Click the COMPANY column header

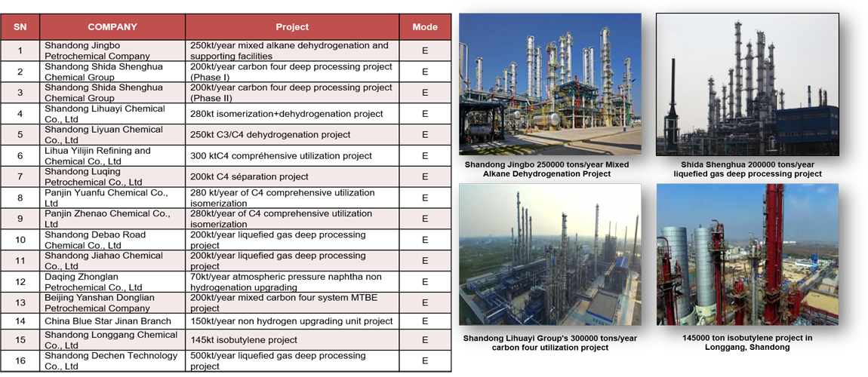point(112,27)
